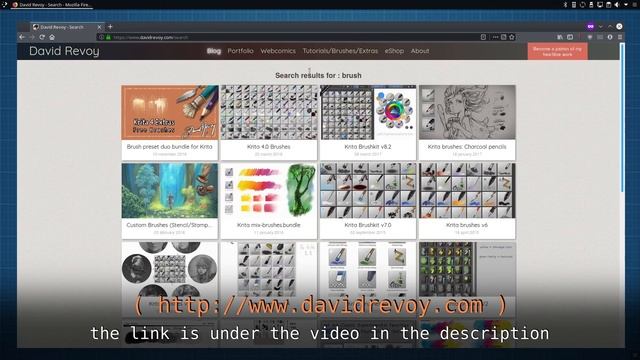The width and height of the screenshot is (640, 360).
Task: Click the green padlock security icon
Action: (x=108, y=37)
